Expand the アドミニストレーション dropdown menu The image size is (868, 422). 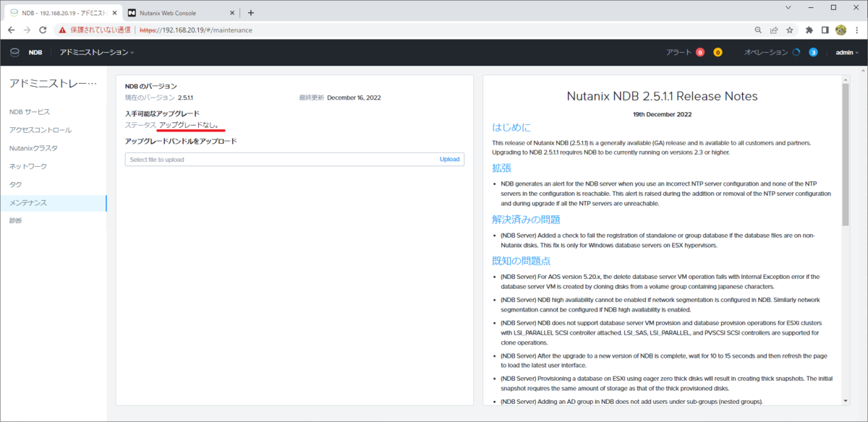97,52
